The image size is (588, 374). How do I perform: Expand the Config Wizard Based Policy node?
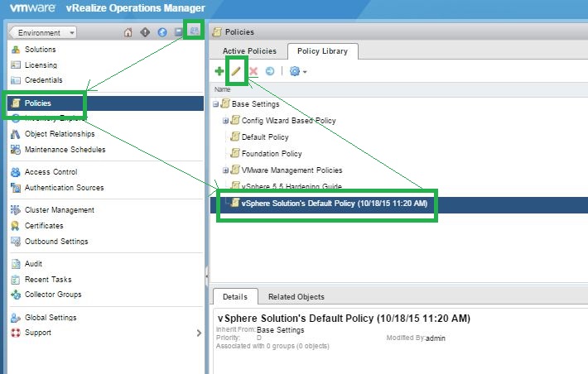(225, 121)
